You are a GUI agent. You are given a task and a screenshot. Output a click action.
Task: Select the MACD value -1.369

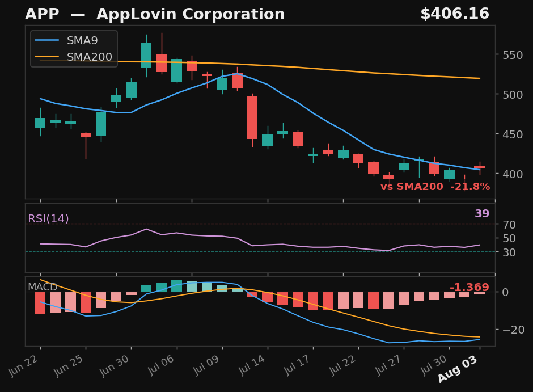coord(469,287)
